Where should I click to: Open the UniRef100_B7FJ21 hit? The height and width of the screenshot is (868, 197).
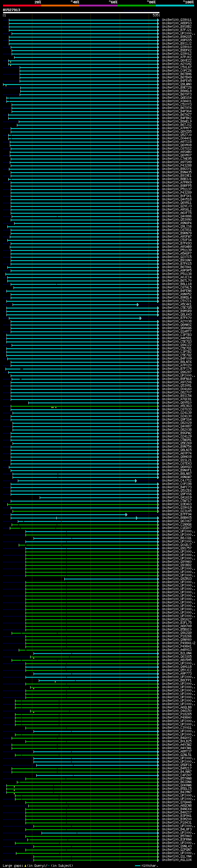click(x=177, y=30)
